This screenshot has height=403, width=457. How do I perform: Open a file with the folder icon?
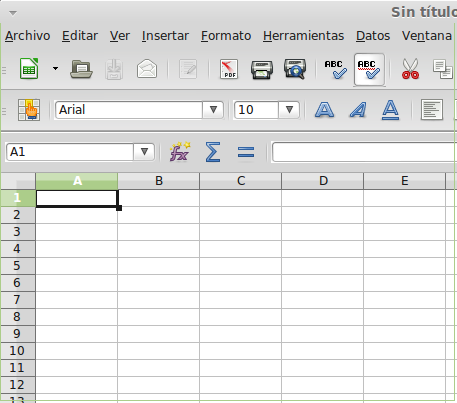tap(81, 69)
